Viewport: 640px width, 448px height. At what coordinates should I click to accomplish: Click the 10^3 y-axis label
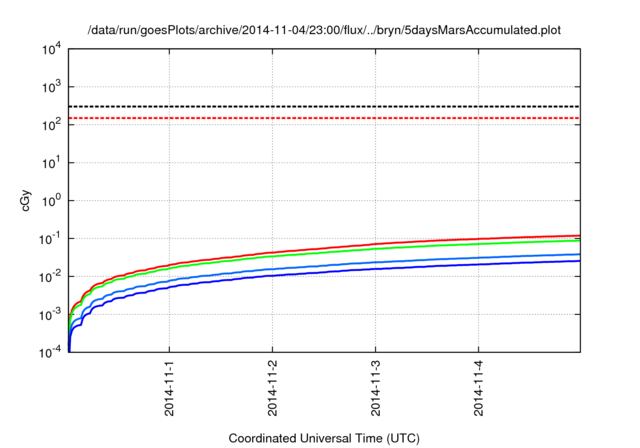point(52,86)
